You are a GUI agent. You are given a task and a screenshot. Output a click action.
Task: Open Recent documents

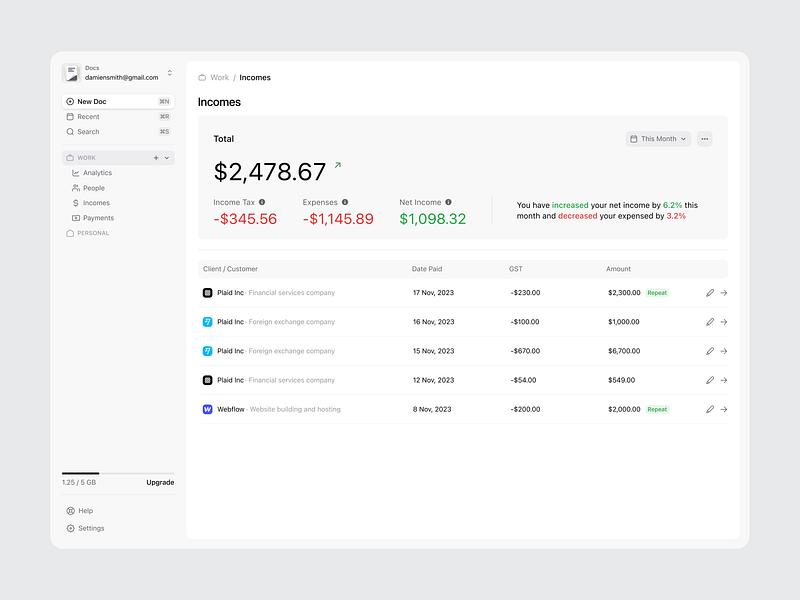(118, 117)
